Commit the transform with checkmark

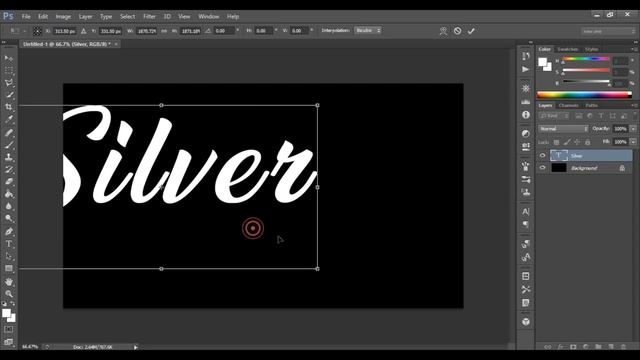coord(471,31)
